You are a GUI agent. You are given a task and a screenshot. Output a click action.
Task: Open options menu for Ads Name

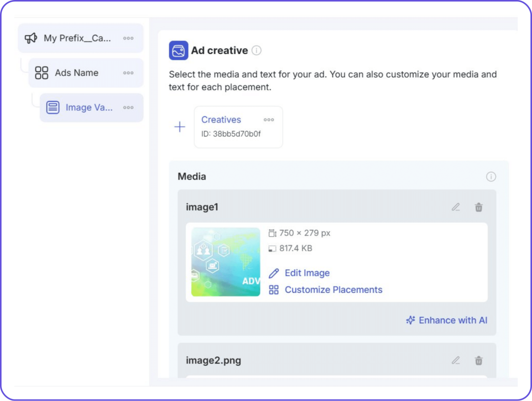click(x=128, y=73)
